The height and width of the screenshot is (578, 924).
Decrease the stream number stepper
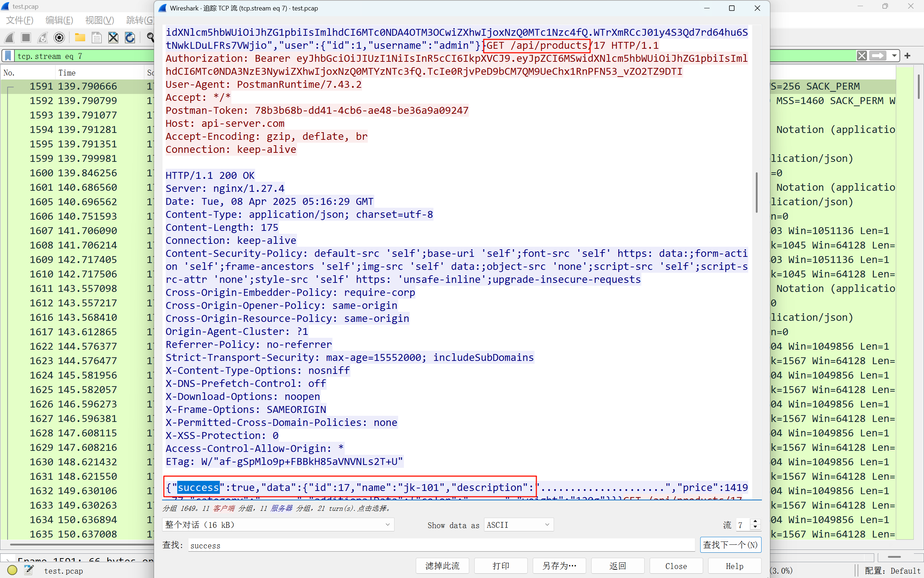coord(755,528)
